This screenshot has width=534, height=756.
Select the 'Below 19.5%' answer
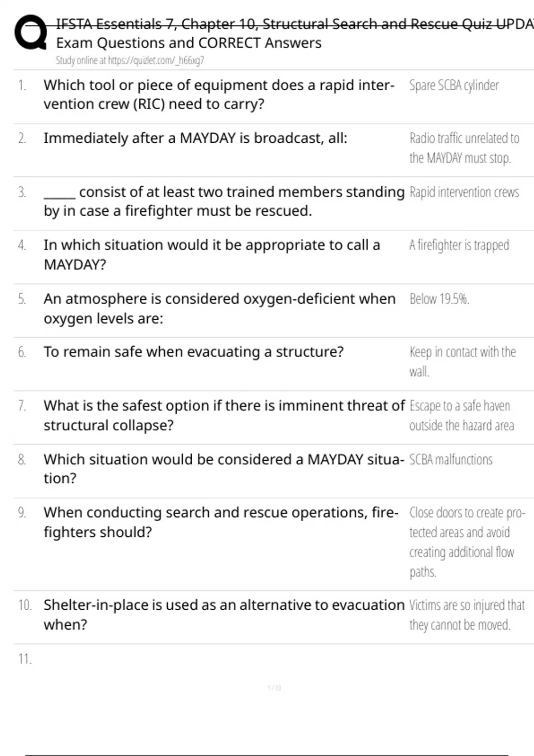439,299
